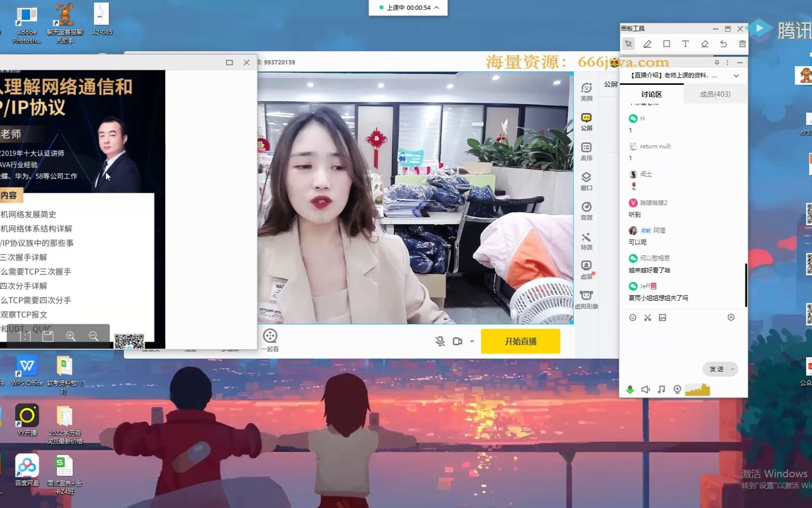Insert an image into chat message
812x508 pixels.
(662, 317)
